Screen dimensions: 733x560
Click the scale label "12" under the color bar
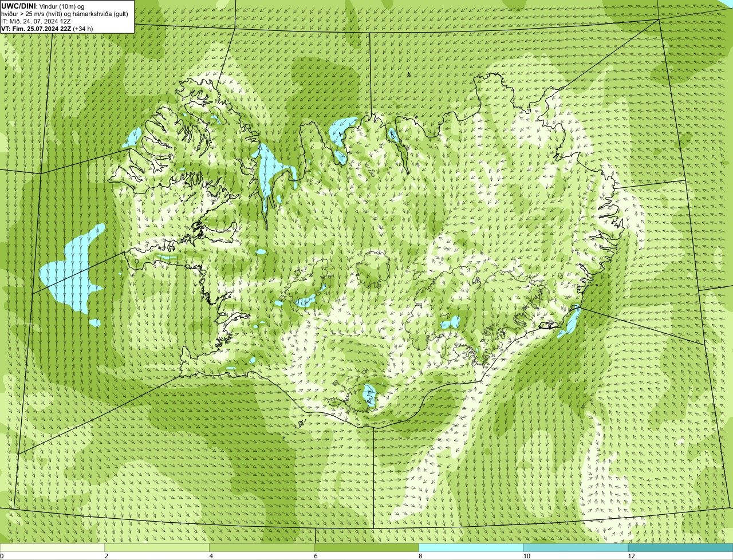coord(632,556)
